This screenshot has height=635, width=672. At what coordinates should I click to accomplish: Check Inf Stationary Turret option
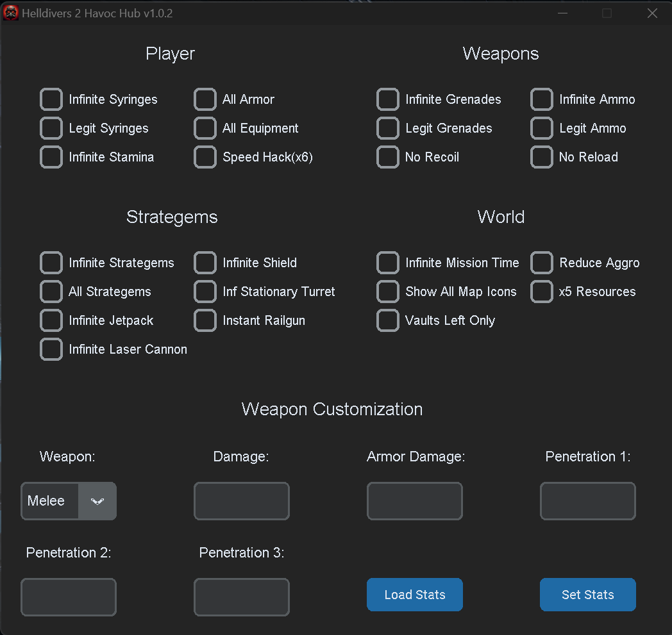click(x=205, y=292)
